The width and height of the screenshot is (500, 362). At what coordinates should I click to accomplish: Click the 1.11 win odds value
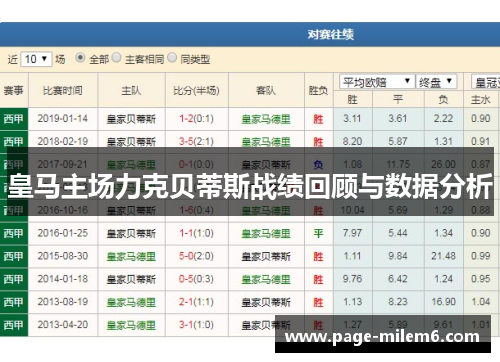[x=352, y=256]
